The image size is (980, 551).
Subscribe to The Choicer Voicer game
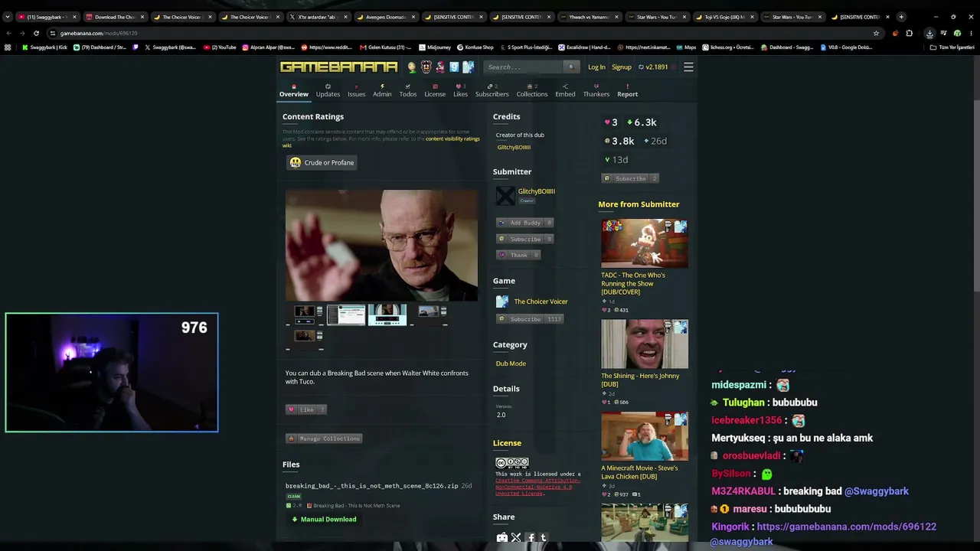pyautogui.click(x=530, y=319)
